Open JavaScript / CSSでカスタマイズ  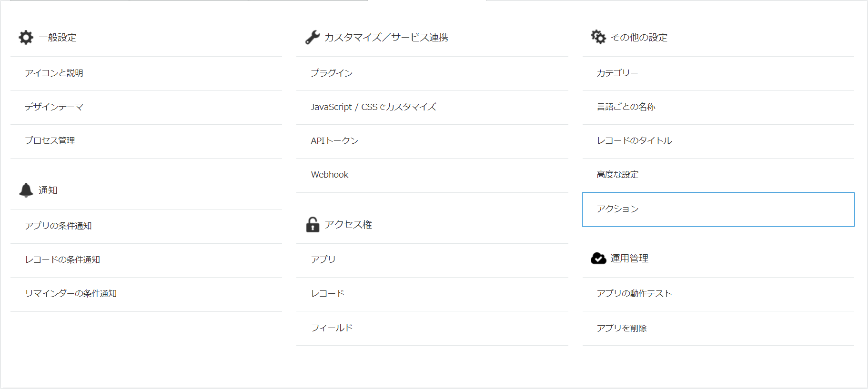(x=432, y=107)
